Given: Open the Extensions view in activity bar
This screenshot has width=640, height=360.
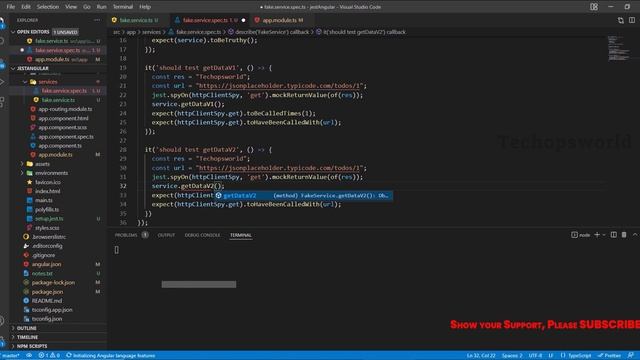Looking at the screenshot, I should (2, 102).
